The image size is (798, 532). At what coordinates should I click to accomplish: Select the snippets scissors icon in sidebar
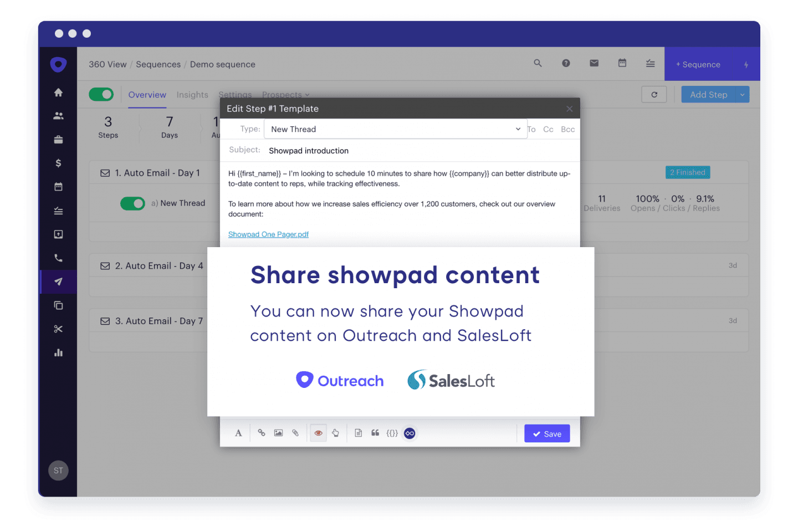click(x=58, y=328)
